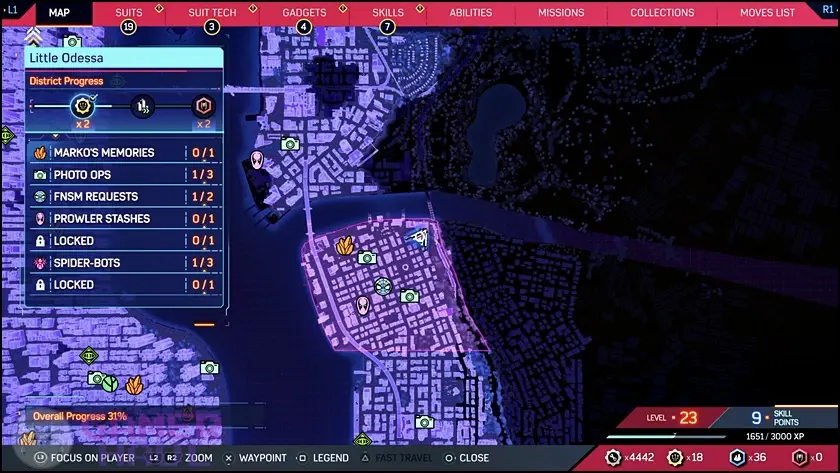Select the green diamond eye marker near the bottom panel

tap(89, 355)
